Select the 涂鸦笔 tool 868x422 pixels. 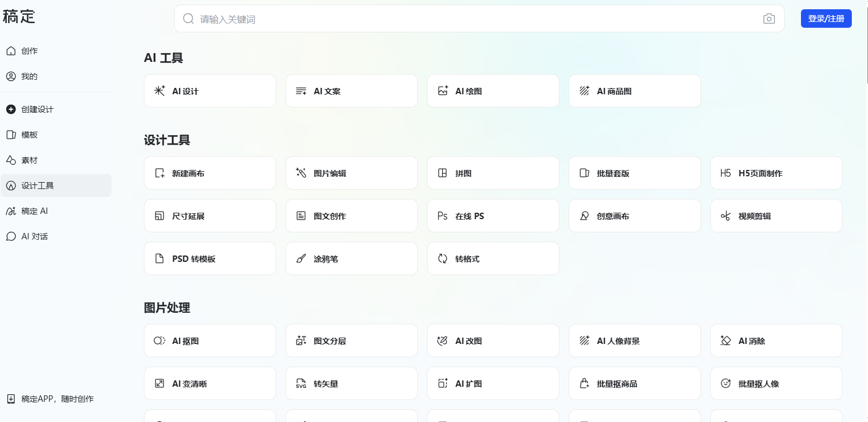click(351, 258)
